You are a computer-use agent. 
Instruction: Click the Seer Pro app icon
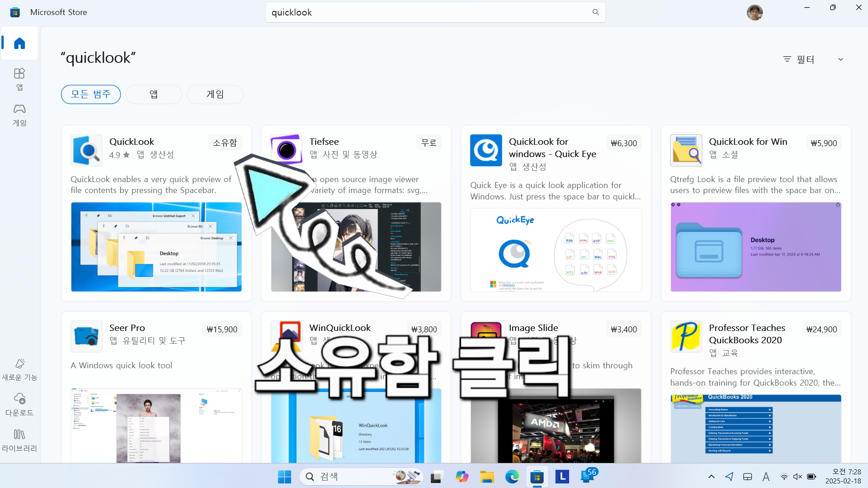86,336
